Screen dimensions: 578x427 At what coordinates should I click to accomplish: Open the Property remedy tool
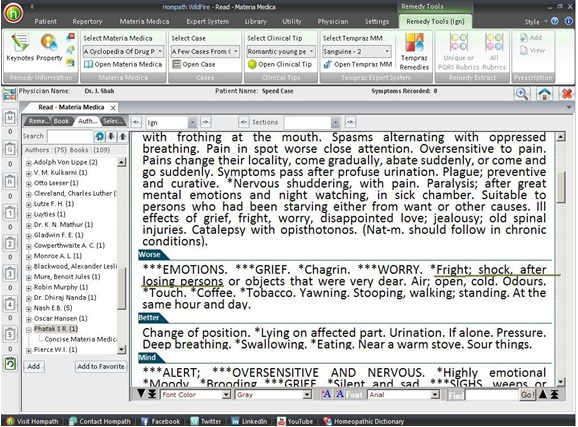click(x=49, y=47)
